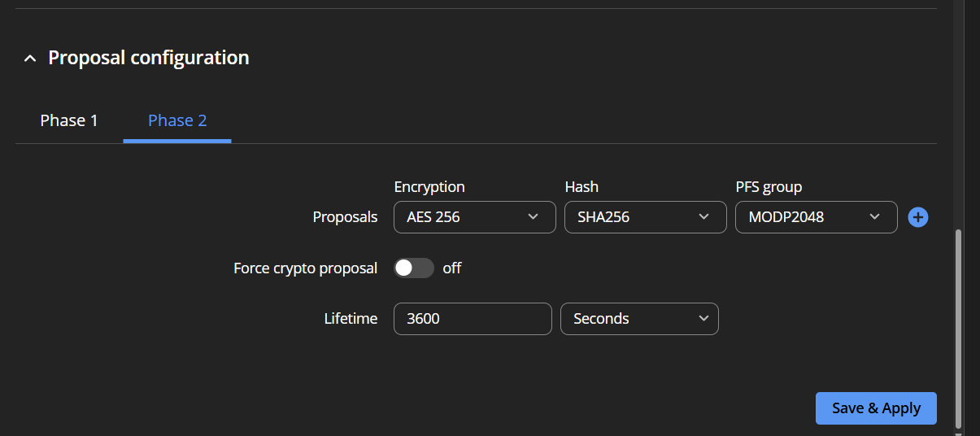
Task: Open the Seconds lifetime unit dropdown
Action: pos(640,319)
